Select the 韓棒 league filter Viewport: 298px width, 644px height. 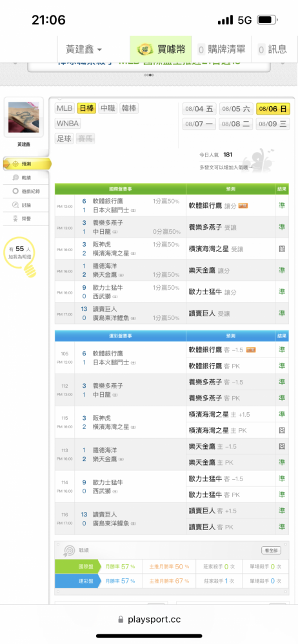pyautogui.click(x=129, y=108)
